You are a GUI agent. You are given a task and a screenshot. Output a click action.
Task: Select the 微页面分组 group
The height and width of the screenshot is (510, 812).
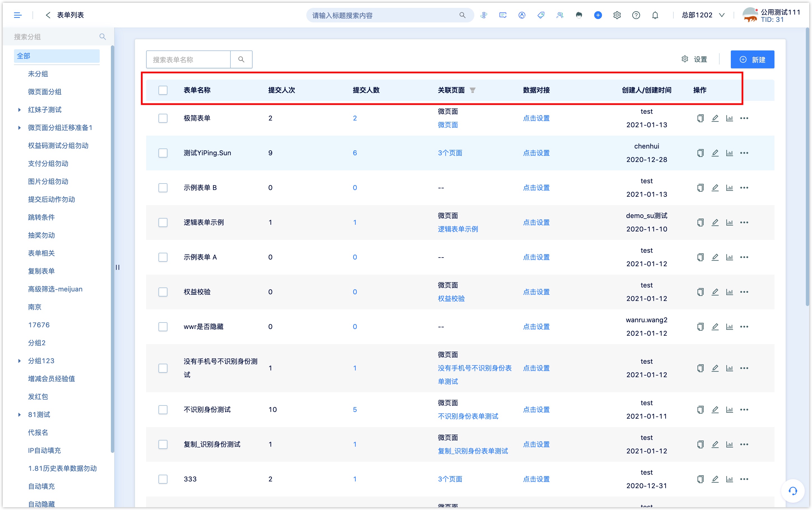pyautogui.click(x=45, y=91)
